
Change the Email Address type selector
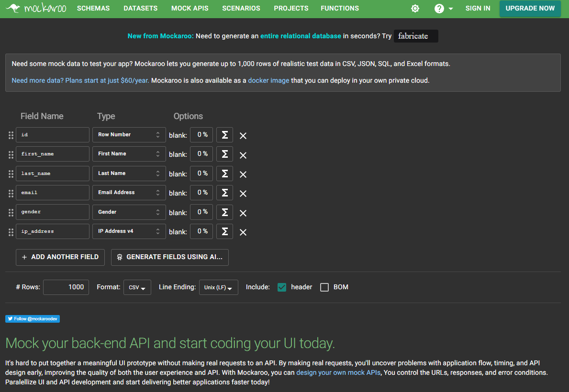(x=129, y=193)
